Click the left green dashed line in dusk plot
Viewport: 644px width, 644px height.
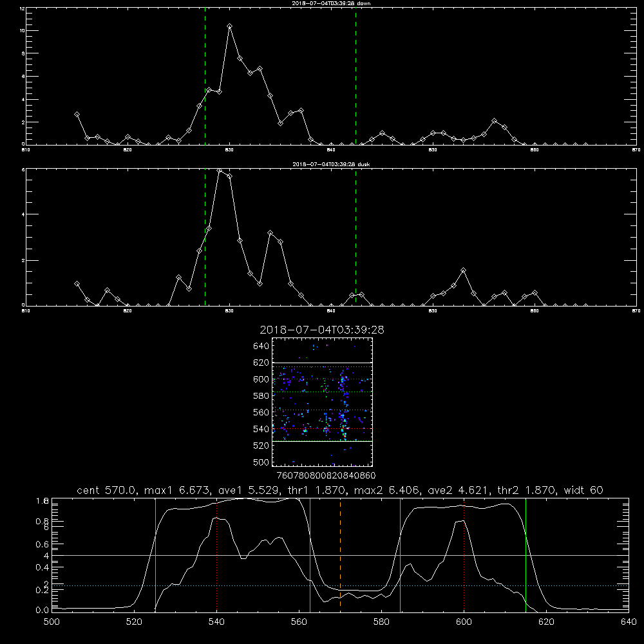coord(205,237)
